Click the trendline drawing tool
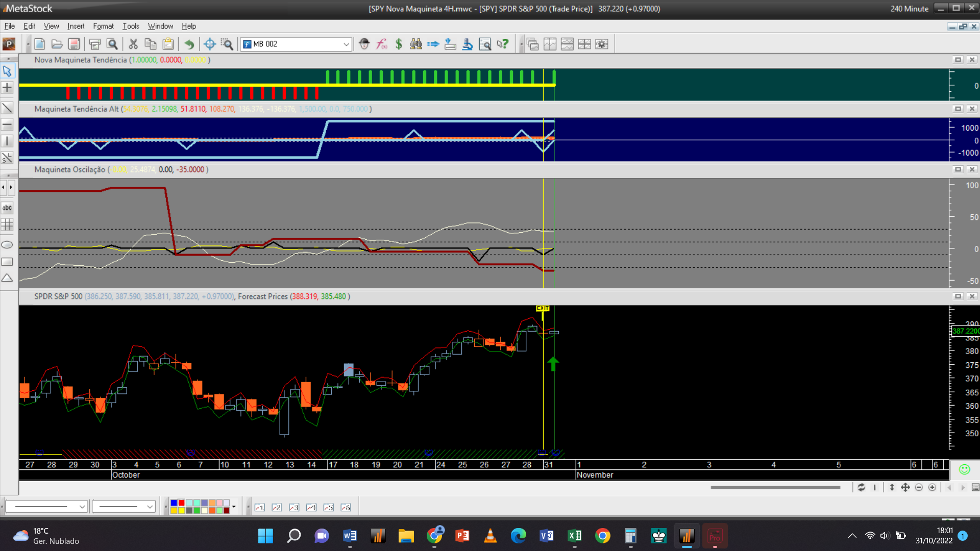 7,108
